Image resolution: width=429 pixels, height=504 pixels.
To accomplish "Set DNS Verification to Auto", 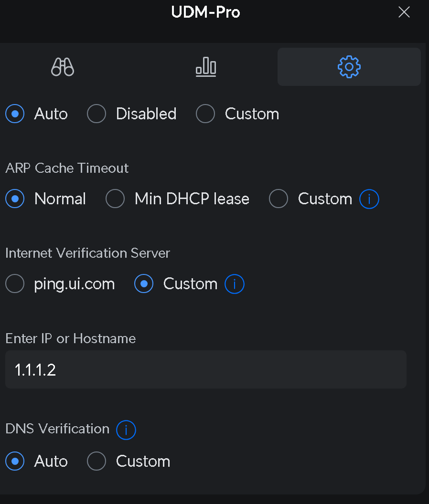I will pos(15,462).
